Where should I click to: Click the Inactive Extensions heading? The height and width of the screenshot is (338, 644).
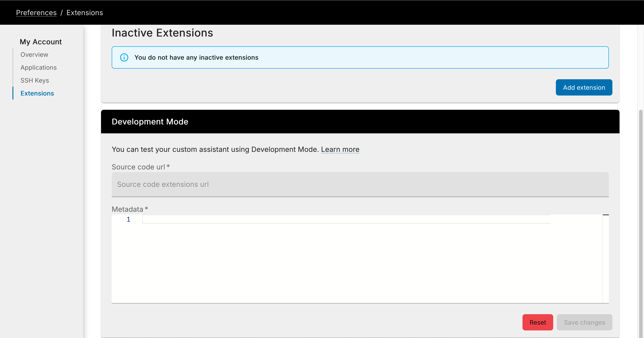162,33
